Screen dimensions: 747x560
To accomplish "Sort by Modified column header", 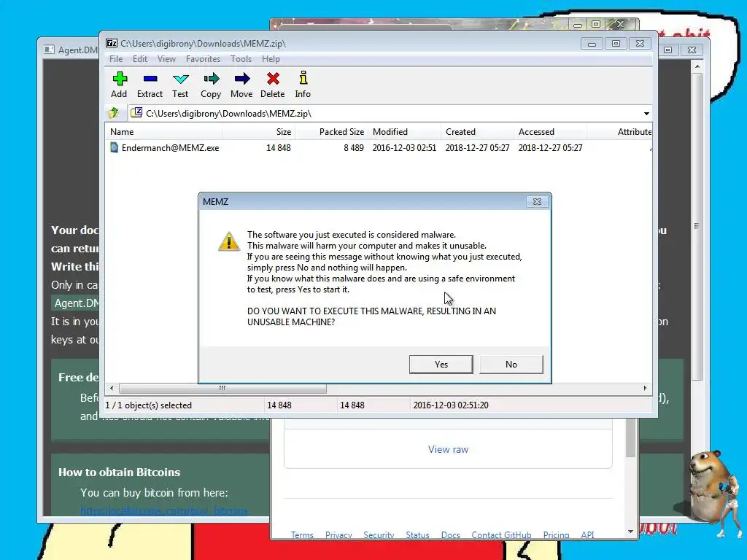I will click(x=404, y=132).
